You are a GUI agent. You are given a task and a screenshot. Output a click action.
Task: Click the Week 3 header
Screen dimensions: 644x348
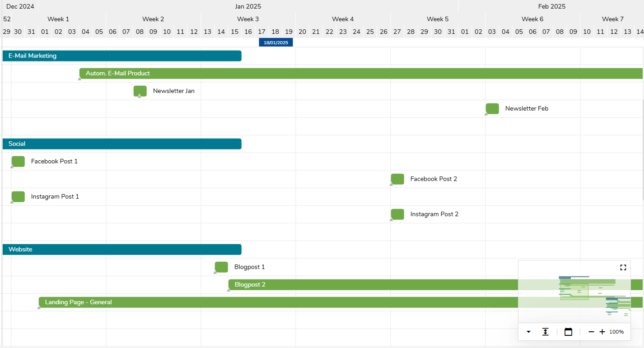pos(248,19)
